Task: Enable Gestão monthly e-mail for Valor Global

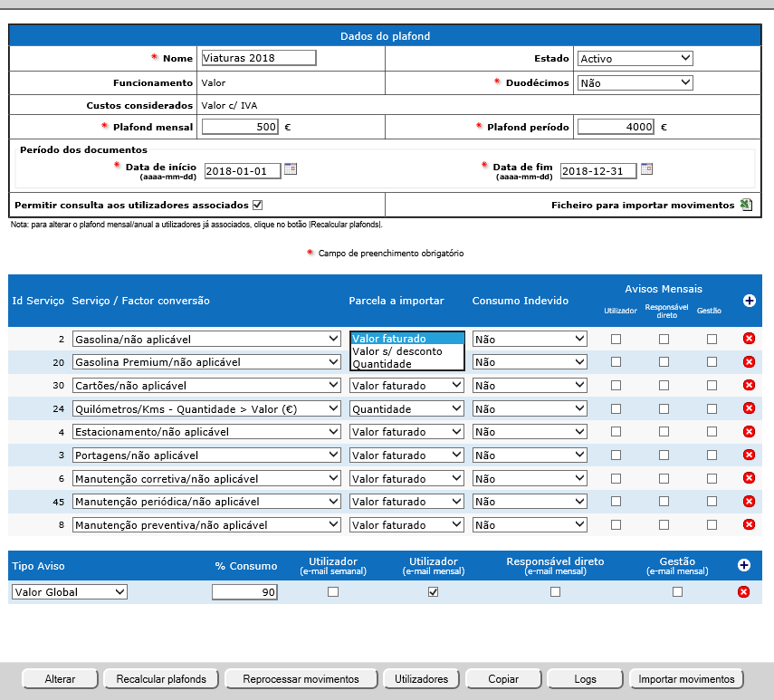Action: (677, 591)
